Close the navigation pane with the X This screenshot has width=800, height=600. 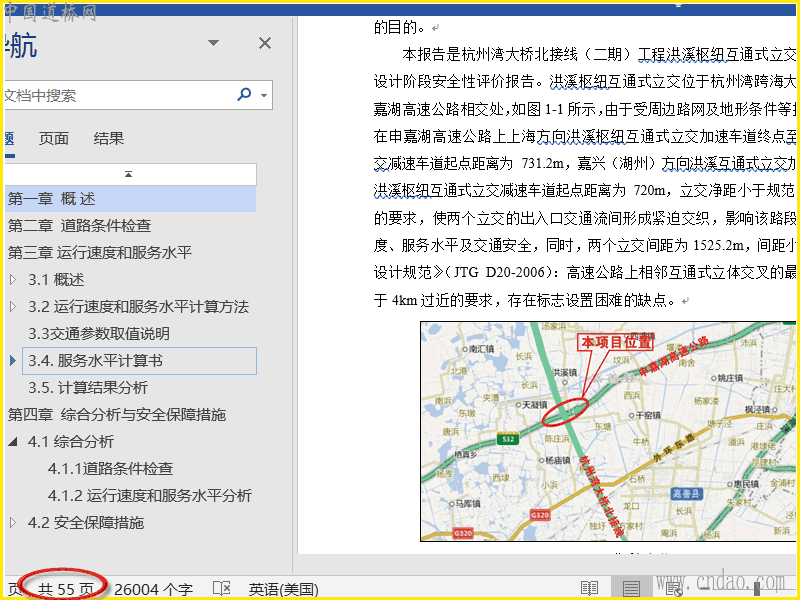click(265, 43)
